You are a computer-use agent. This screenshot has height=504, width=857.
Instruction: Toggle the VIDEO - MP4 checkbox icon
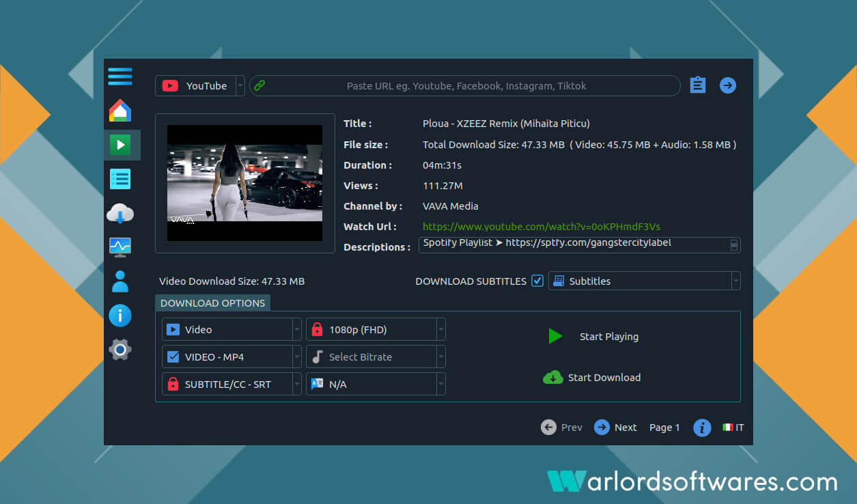(x=173, y=356)
